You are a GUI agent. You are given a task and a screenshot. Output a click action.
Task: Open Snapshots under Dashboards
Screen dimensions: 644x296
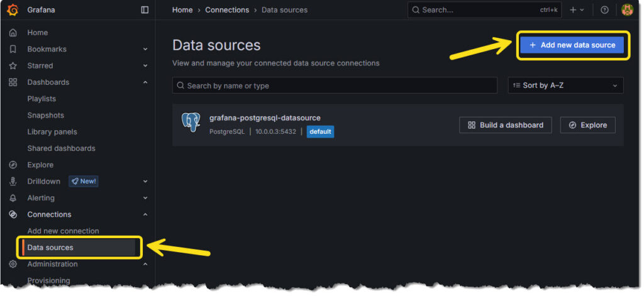click(x=45, y=116)
